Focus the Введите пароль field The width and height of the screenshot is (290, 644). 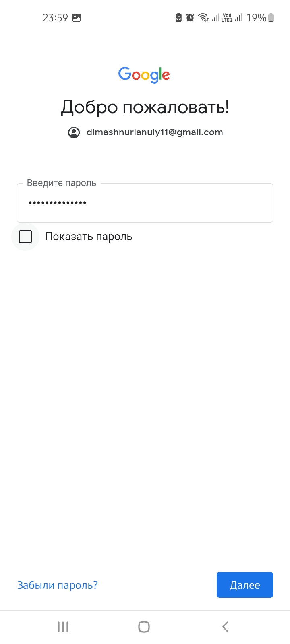coord(145,202)
